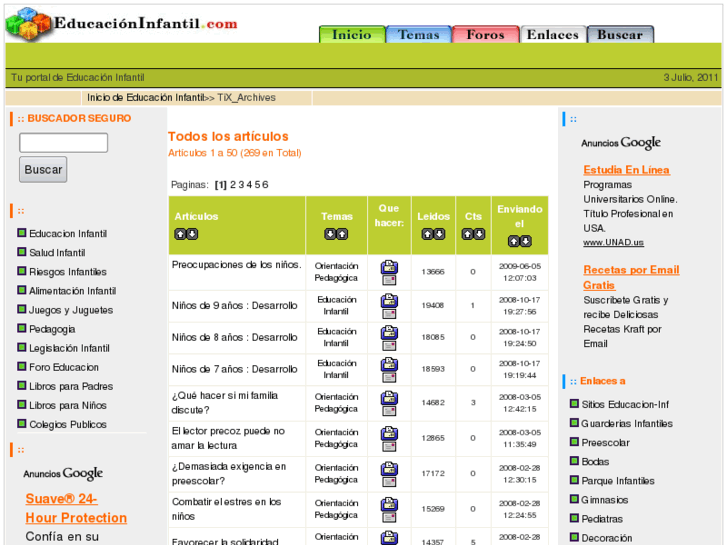Open the Temas tab

pos(419,34)
